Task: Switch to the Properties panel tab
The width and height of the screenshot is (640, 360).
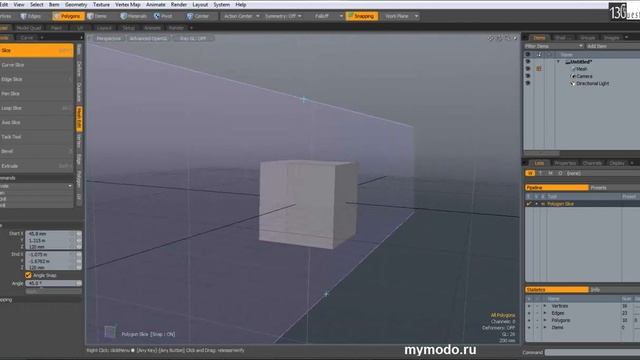Action: click(565, 163)
